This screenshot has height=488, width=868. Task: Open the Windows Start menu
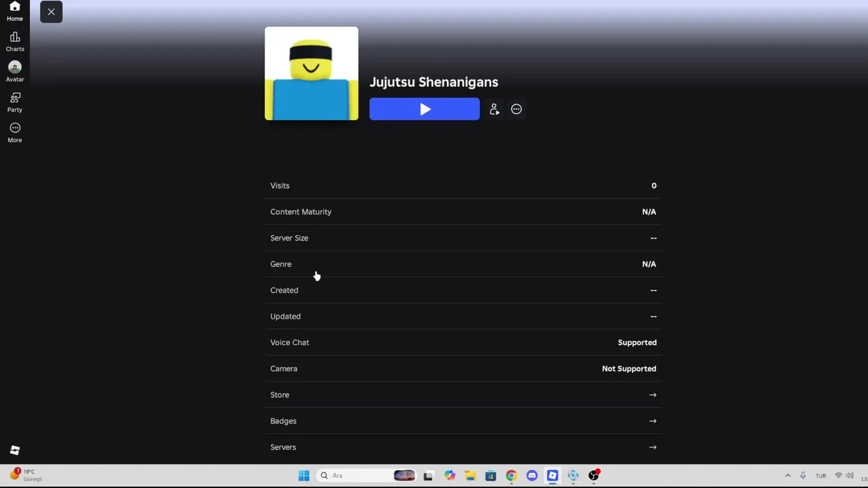coord(304,476)
